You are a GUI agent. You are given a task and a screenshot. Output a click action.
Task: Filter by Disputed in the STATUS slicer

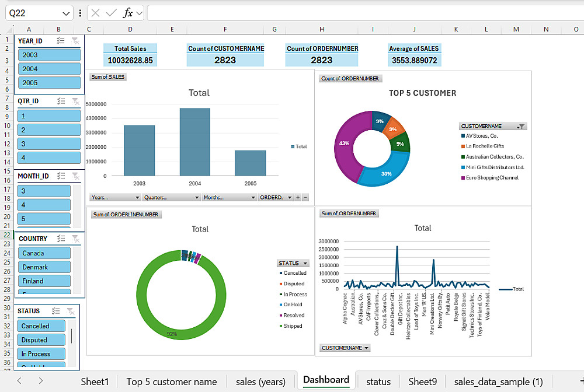click(x=41, y=340)
